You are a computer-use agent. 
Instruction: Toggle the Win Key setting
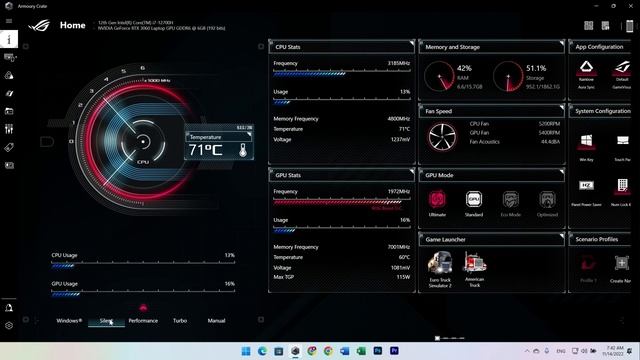[x=586, y=147]
